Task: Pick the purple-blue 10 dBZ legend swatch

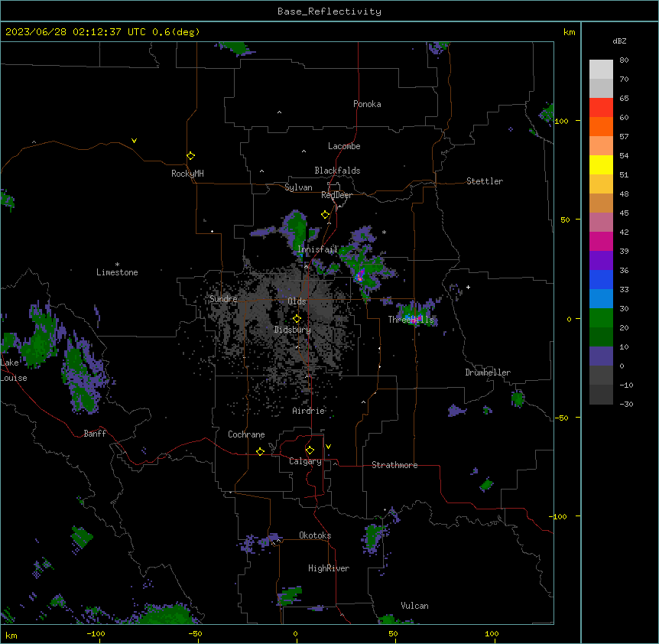Action: (x=601, y=356)
